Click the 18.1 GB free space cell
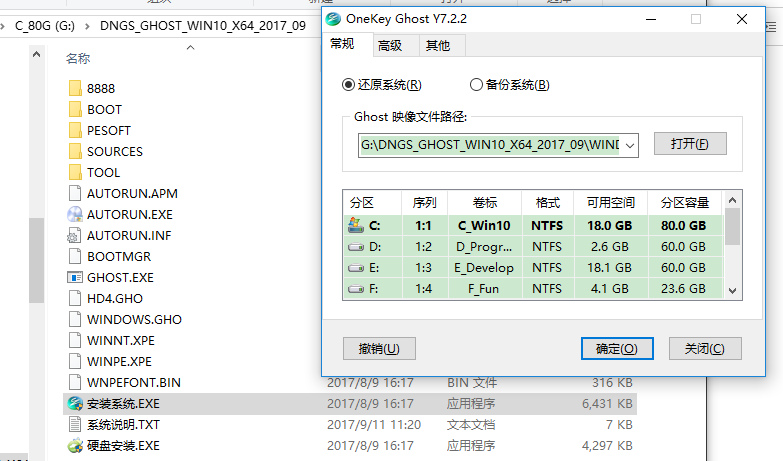Viewport: 783px width, 461px height. point(610,268)
